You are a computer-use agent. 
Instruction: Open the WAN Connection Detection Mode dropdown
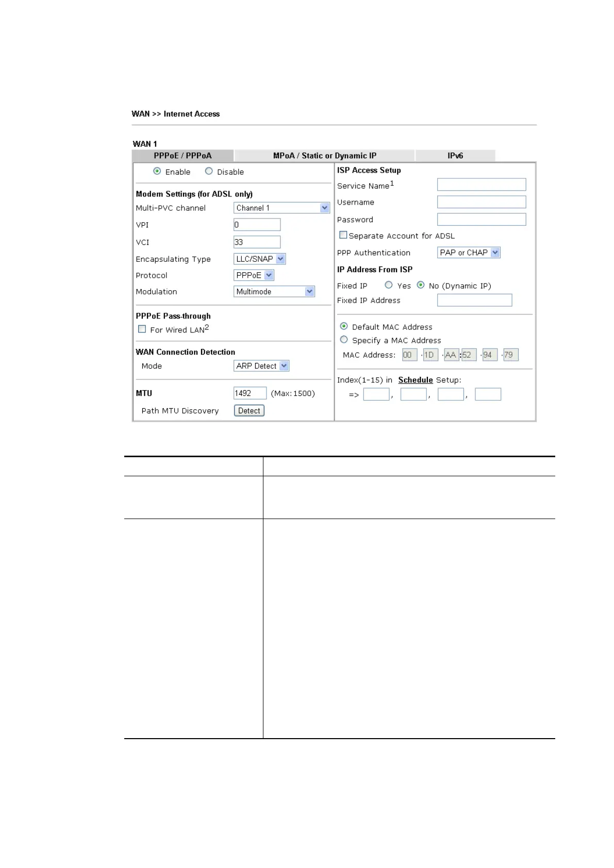261,366
